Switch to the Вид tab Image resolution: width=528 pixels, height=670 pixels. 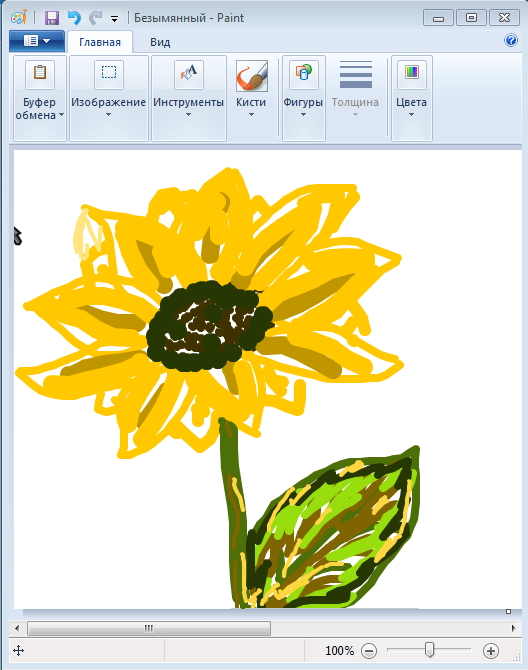[x=160, y=42]
